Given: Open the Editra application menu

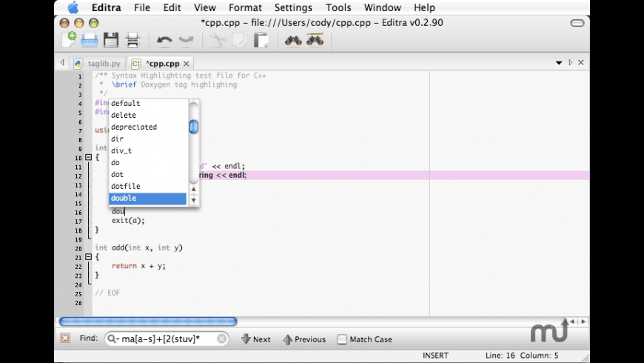Looking at the screenshot, I should pyautogui.click(x=107, y=7).
